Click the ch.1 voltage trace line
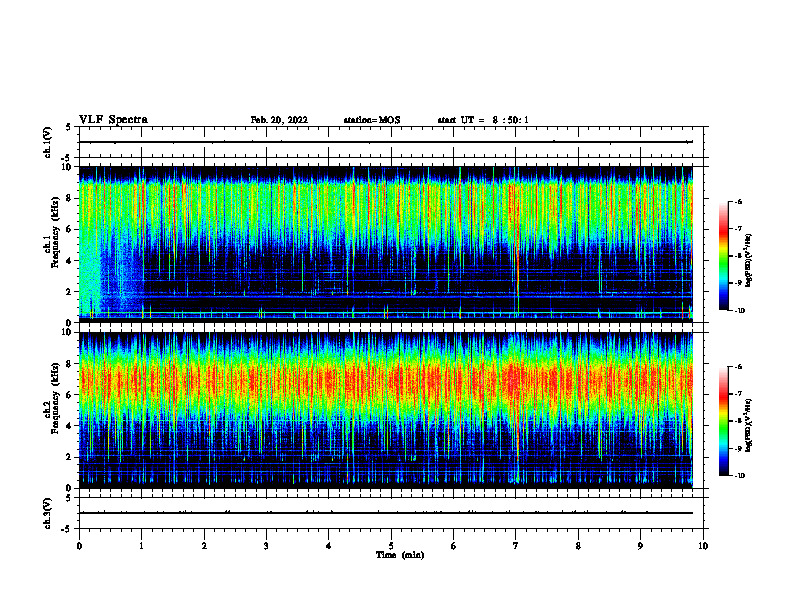The image size is (792, 612). (386, 142)
